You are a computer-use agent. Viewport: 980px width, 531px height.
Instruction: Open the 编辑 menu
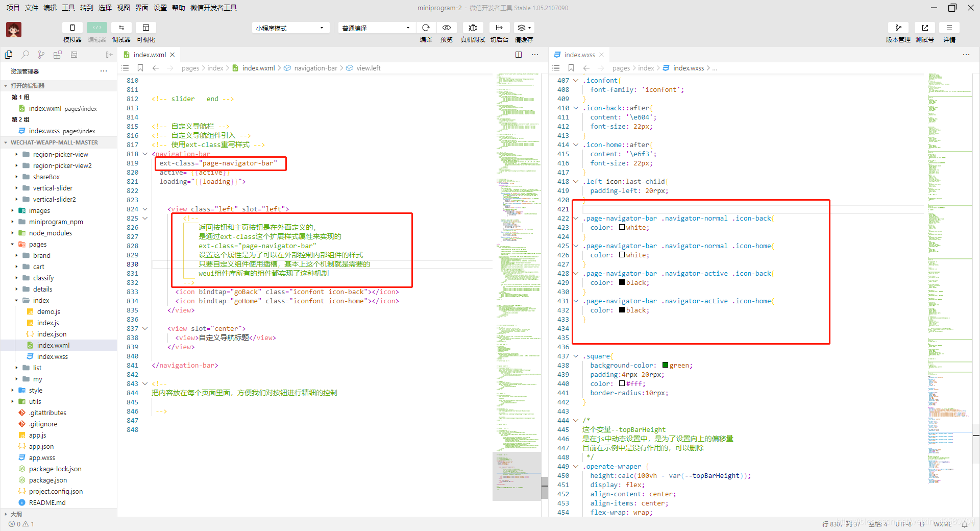click(50, 8)
